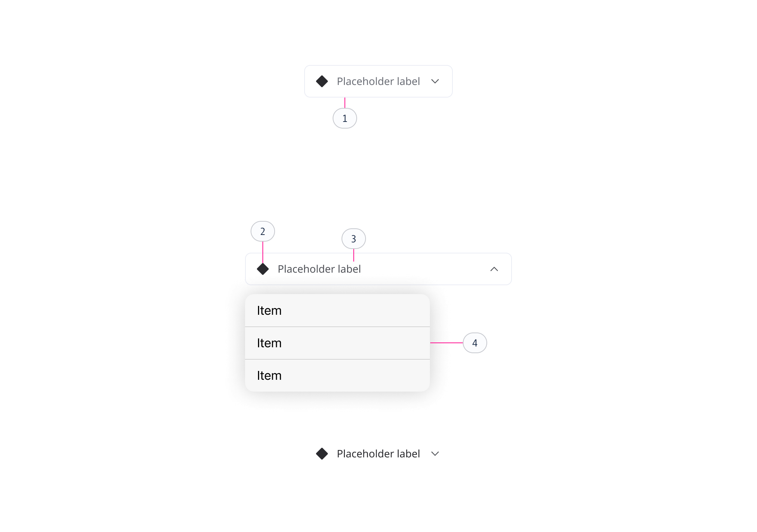Image resolution: width=757 pixels, height=532 pixels.
Task: Click the chevron icon in the bottom dropdown
Action: (x=435, y=454)
